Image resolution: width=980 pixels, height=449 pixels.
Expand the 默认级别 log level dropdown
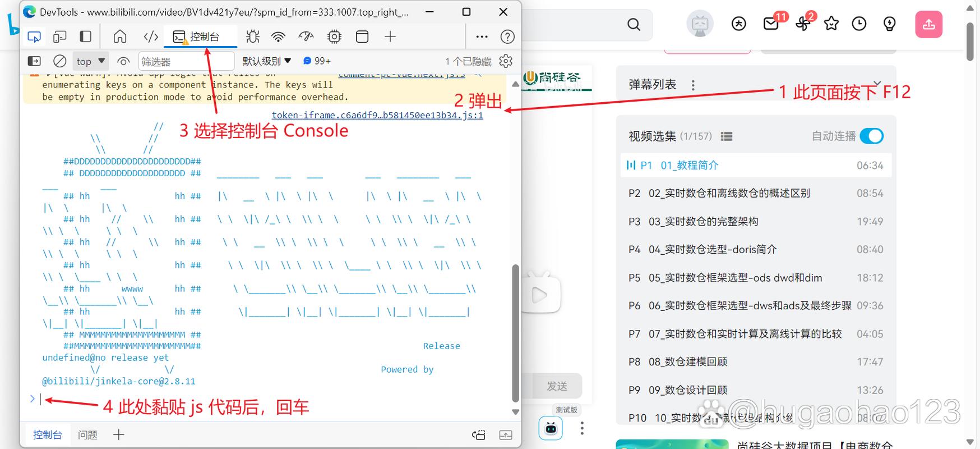(266, 61)
